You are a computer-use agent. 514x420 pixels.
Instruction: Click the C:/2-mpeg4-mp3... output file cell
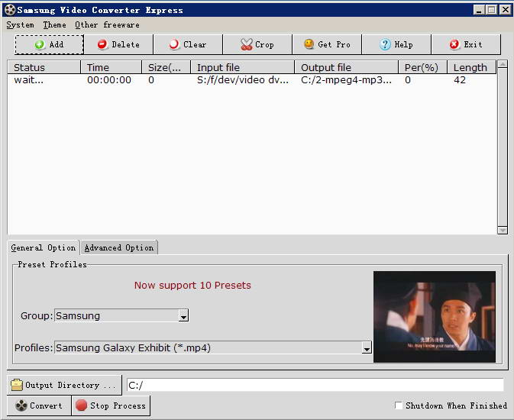(x=346, y=80)
